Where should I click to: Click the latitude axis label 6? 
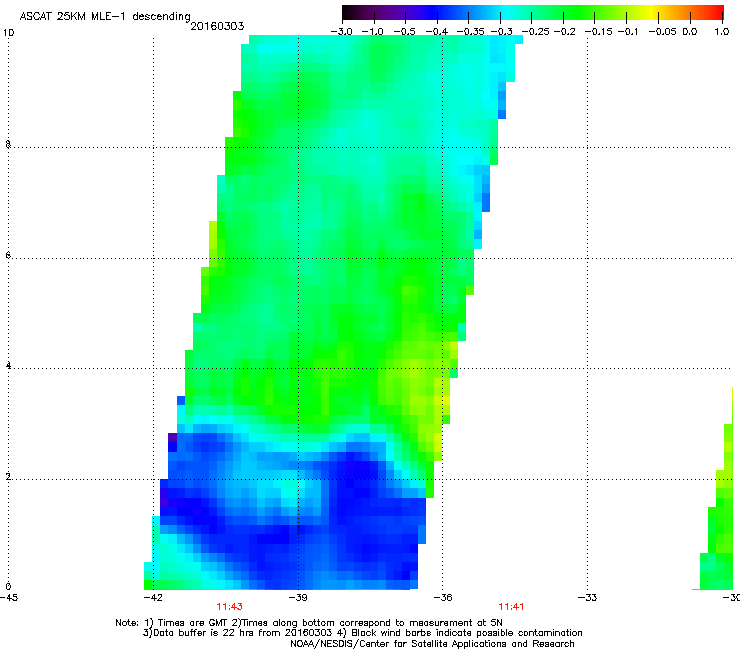[8, 255]
